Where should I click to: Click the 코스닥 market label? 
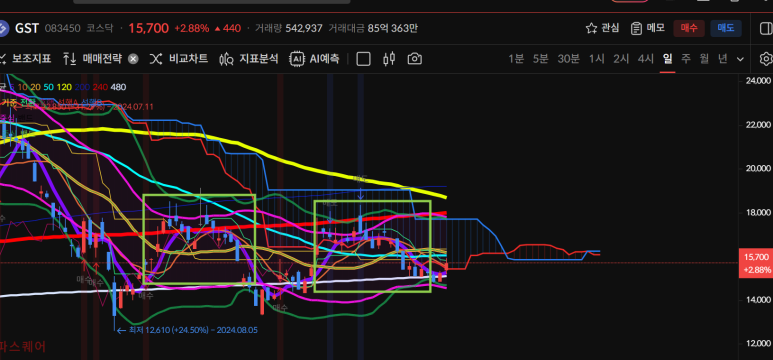[101, 28]
